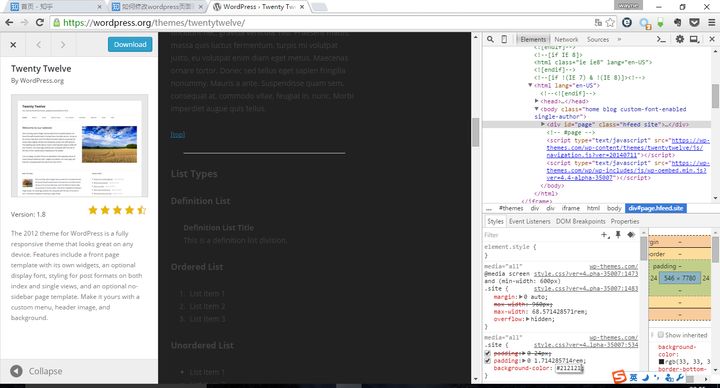Open the wp-embed.min.js script source link
Viewport: 720px width, 388px height.
click(x=628, y=170)
